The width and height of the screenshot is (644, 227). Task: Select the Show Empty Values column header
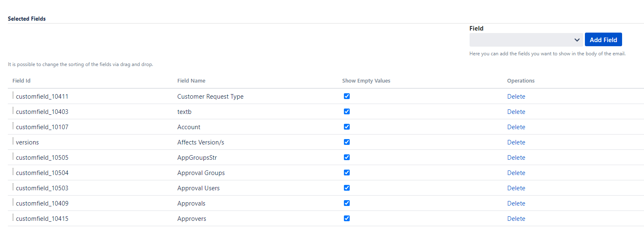point(366,81)
